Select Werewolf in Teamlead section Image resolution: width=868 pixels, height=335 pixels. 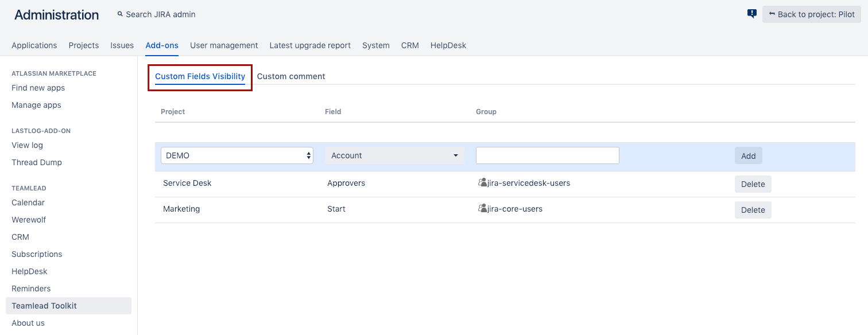[29, 220]
